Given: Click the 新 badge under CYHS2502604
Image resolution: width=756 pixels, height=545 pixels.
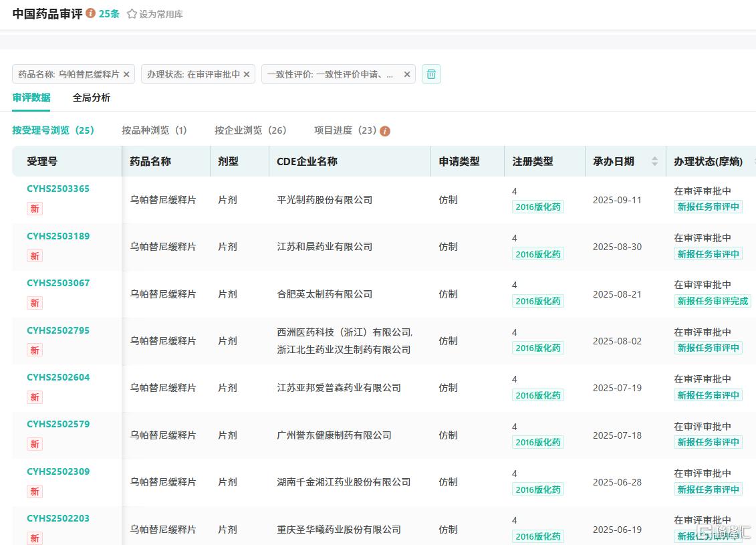Looking at the screenshot, I should (35, 397).
